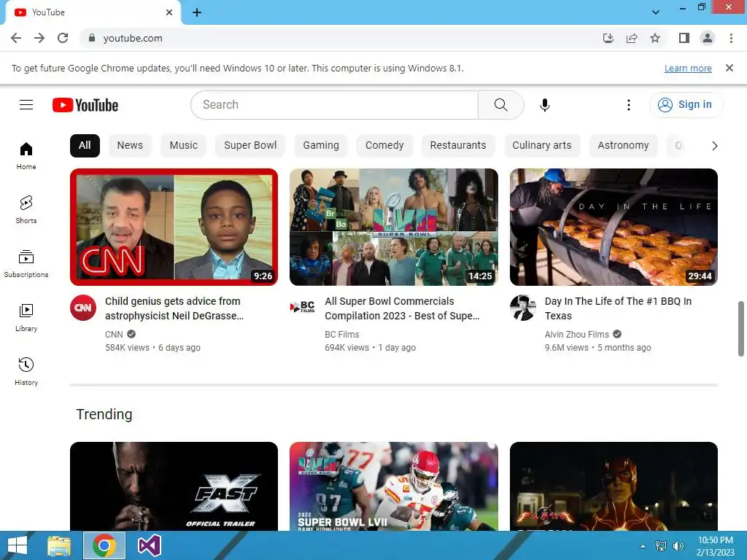Open YouTube settings three-dot menu
The width and height of the screenshot is (747, 560).
(628, 105)
